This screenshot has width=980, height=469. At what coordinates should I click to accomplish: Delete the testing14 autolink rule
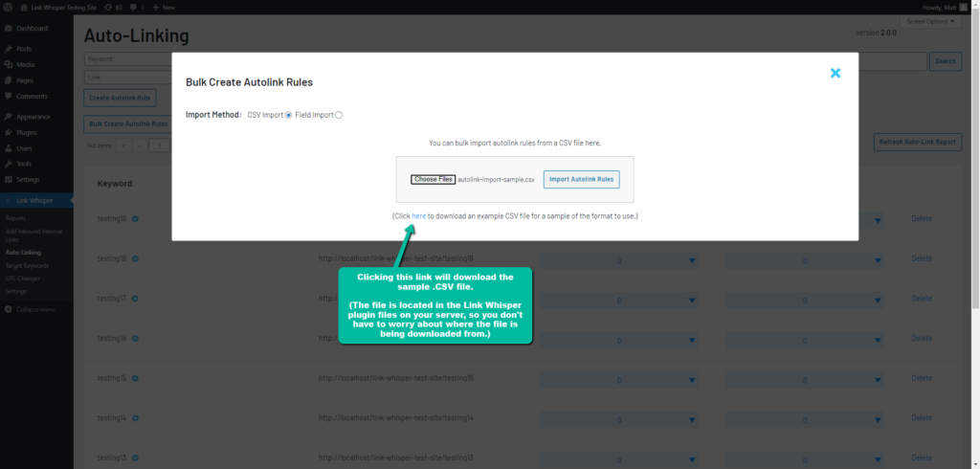click(922, 417)
